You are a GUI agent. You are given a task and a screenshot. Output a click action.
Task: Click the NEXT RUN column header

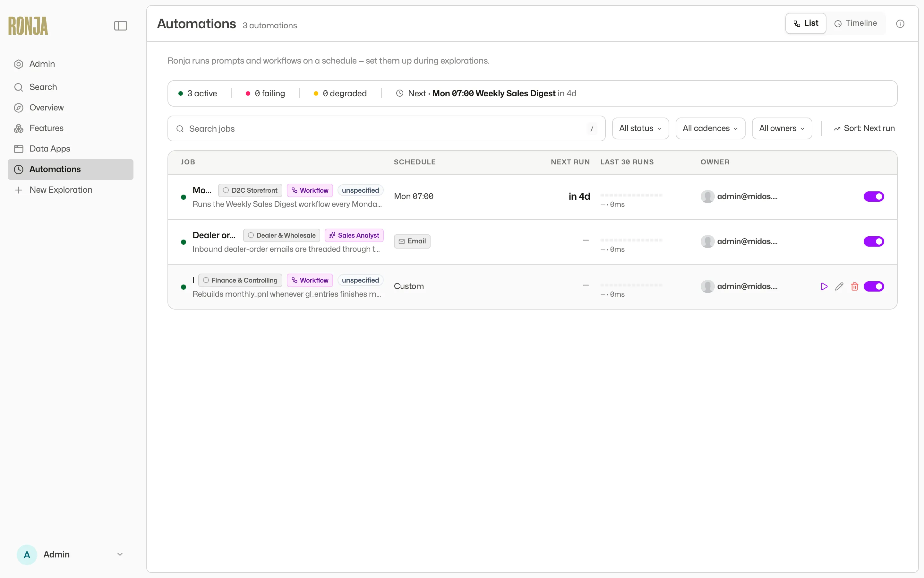570,162
